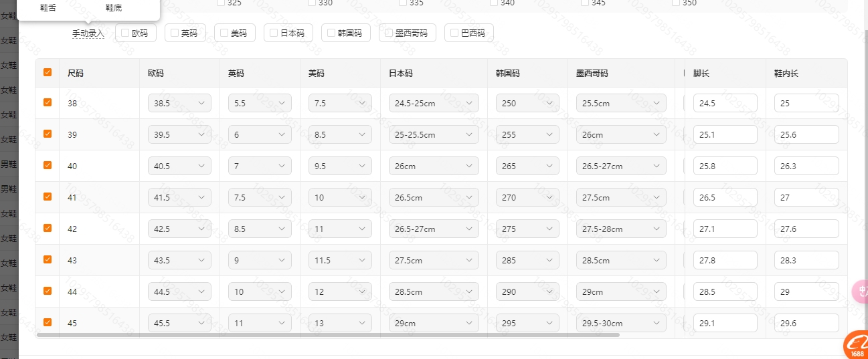Open the 日本码 dropdown showing 26.5-27cm
The image size is (868, 359).
point(434,229)
